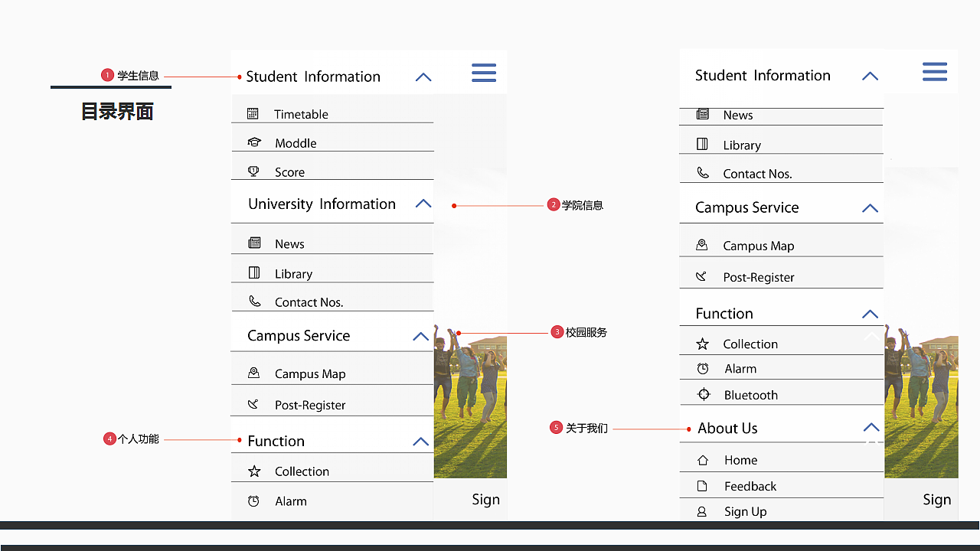Tap the Post-Register bell icon

coord(253,404)
